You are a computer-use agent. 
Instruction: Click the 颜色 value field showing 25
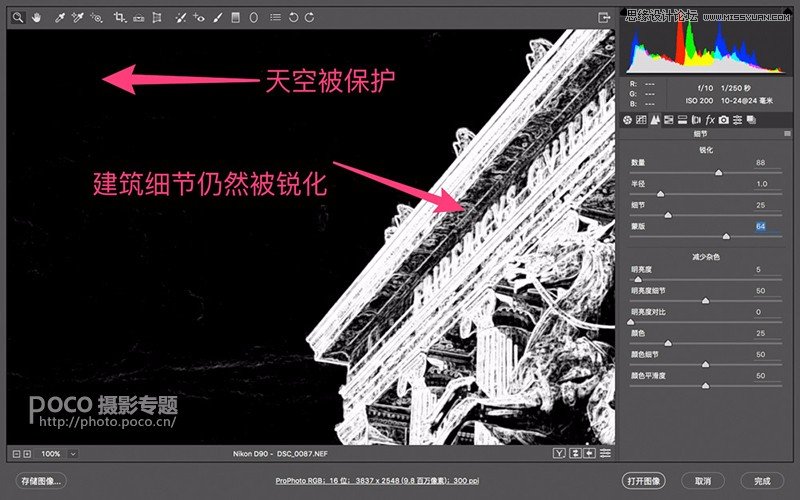tap(767, 333)
